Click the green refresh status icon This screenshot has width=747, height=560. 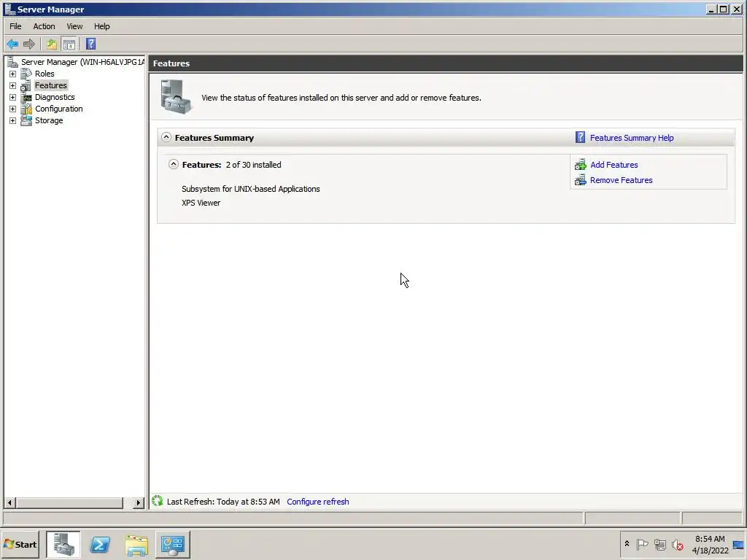[158, 501]
